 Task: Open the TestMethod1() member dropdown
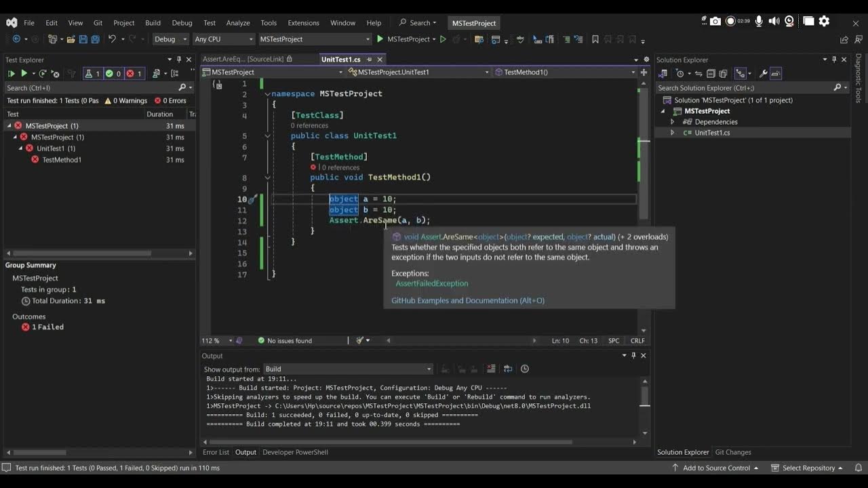[566, 72]
